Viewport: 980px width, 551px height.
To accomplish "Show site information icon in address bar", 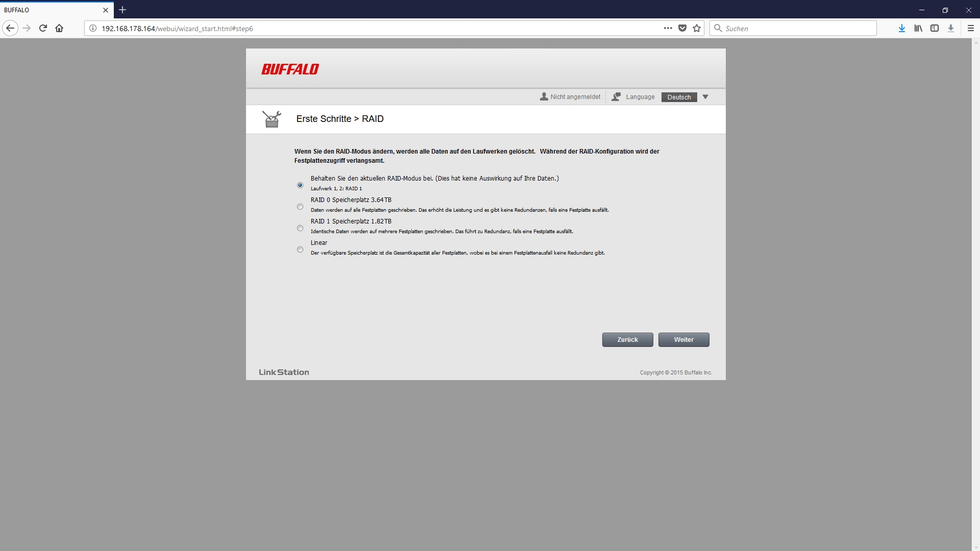I will coord(93,29).
